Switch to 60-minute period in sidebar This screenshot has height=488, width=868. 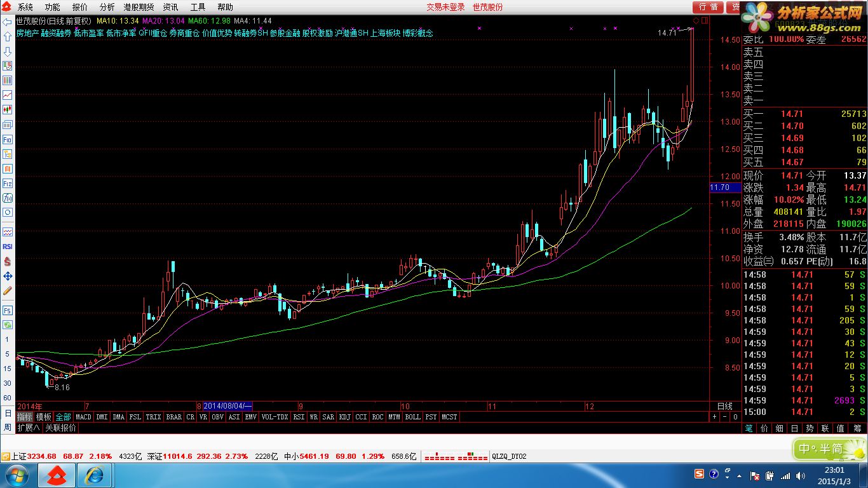coord(8,398)
